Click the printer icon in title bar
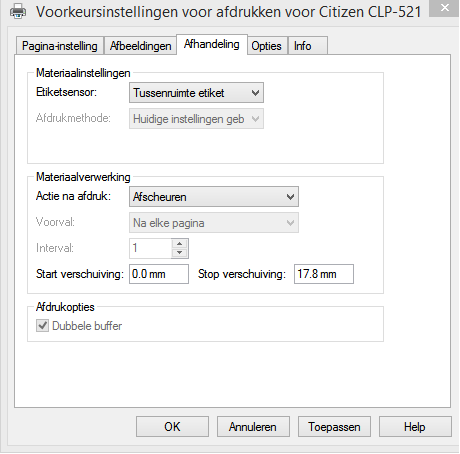 coord(18,12)
